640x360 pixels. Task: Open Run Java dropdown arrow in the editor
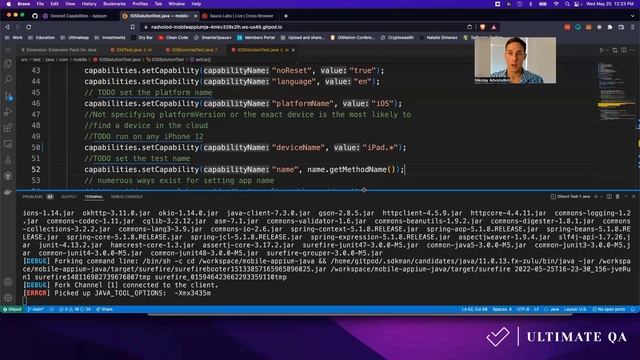(607, 50)
